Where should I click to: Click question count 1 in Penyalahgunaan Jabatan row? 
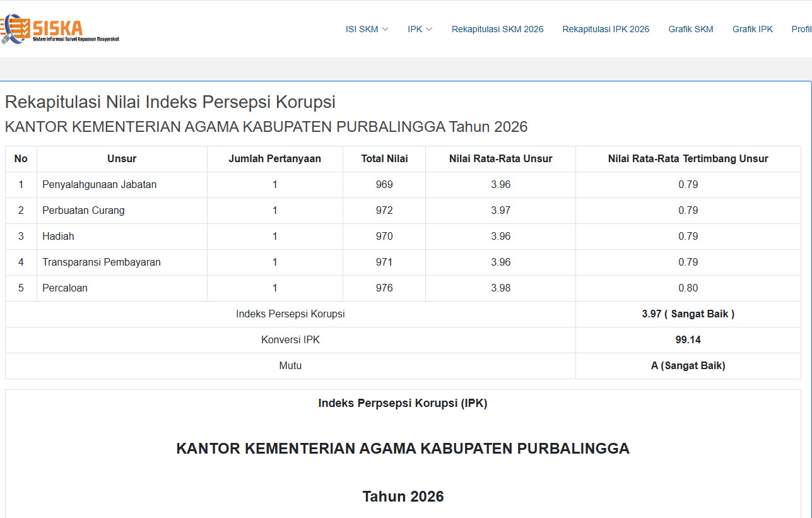[275, 185]
